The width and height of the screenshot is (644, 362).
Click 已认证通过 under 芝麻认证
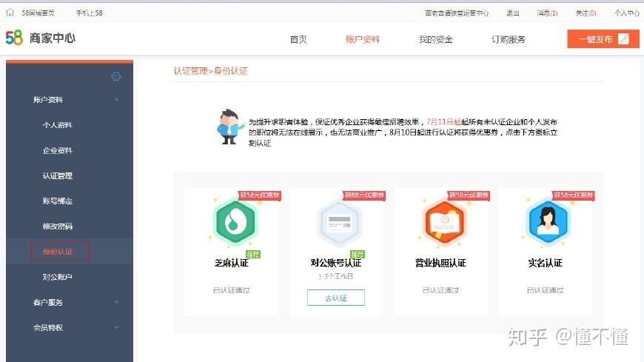click(232, 290)
